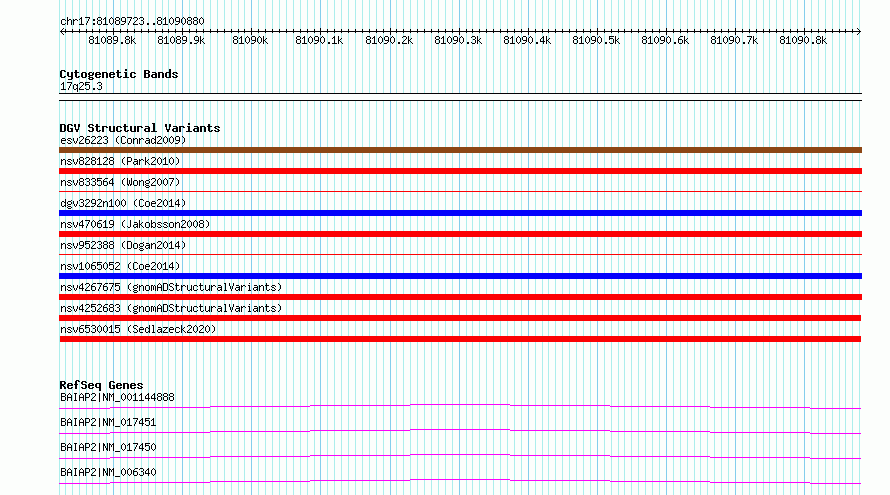
Task: Click the 81090.7k ruler tick label
Action: point(734,40)
